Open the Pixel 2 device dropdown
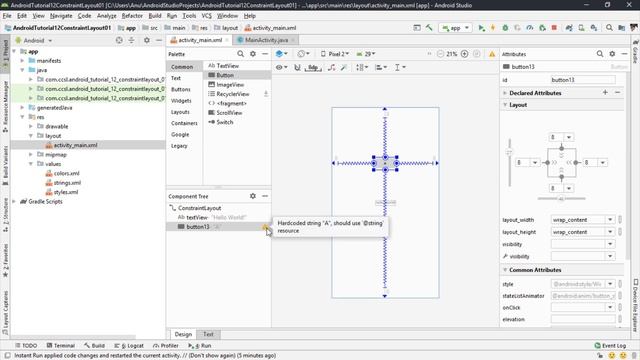 pos(335,54)
